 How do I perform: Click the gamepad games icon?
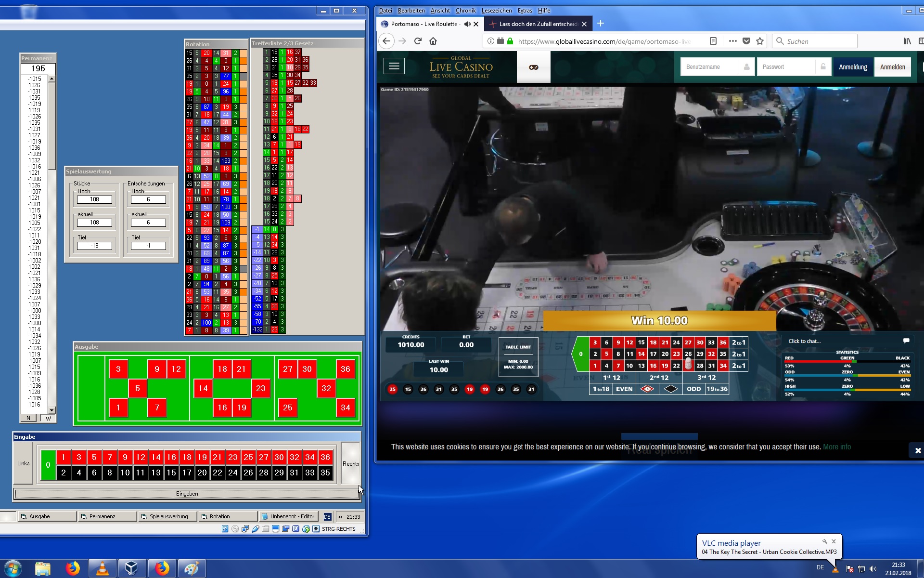click(533, 67)
